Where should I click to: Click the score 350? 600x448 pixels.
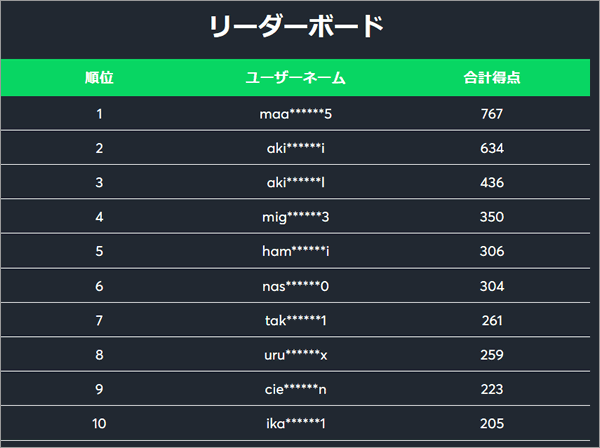(x=492, y=217)
